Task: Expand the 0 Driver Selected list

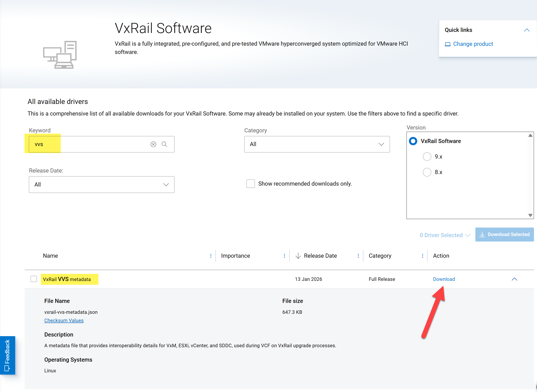Action: (x=445, y=235)
